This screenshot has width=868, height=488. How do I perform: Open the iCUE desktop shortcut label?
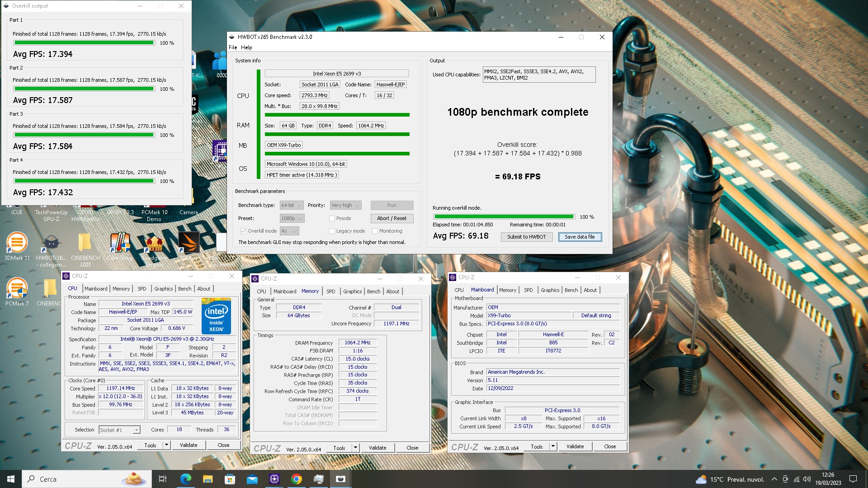(x=17, y=212)
